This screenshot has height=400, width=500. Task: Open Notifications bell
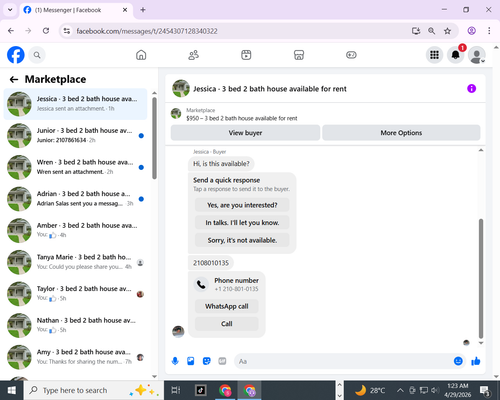tap(455, 55)
